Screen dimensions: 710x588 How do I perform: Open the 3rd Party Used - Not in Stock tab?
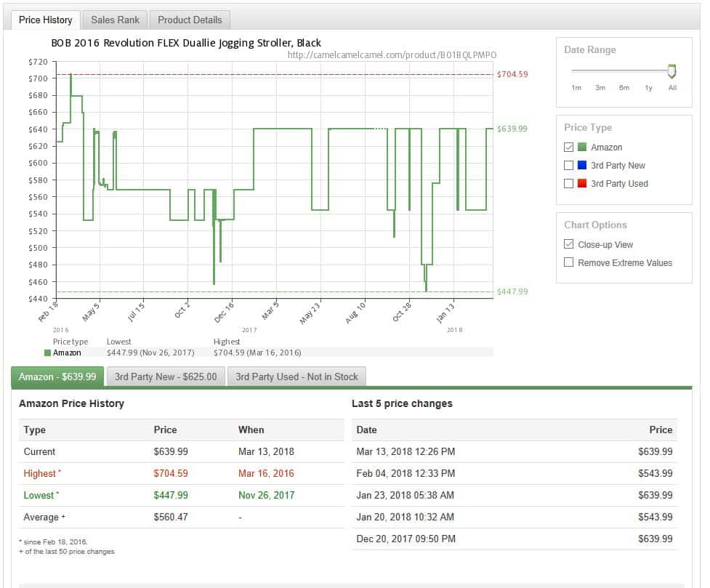tap(296, 376)
